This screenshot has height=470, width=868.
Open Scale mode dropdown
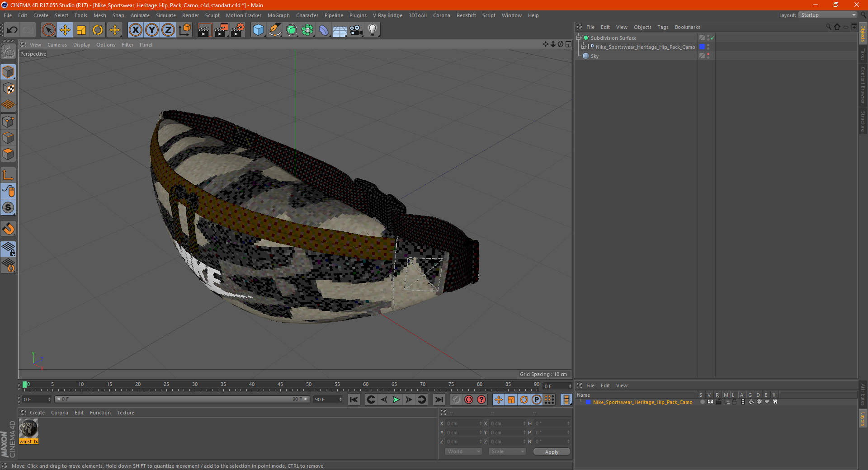[507, 451]
